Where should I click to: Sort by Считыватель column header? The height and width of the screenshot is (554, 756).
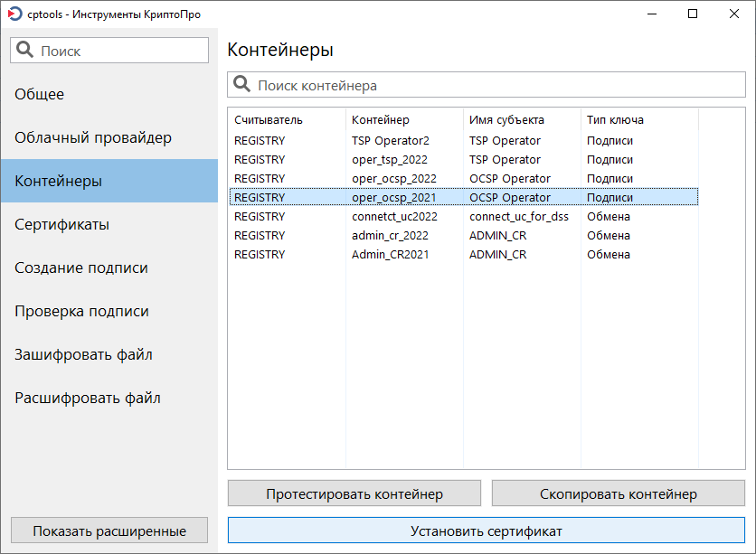coord(288,120)
